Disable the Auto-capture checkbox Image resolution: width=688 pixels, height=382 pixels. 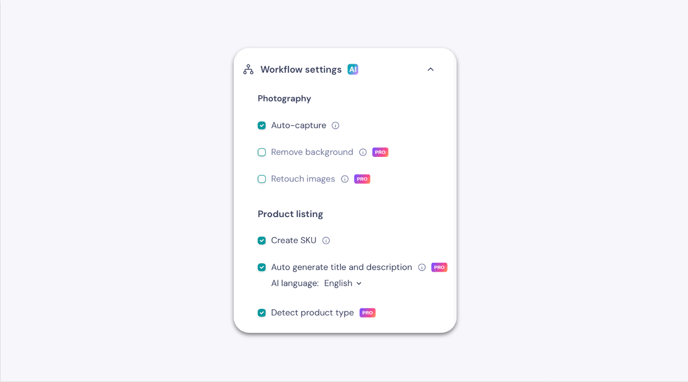pyautogui.click(x=262, y=125)
